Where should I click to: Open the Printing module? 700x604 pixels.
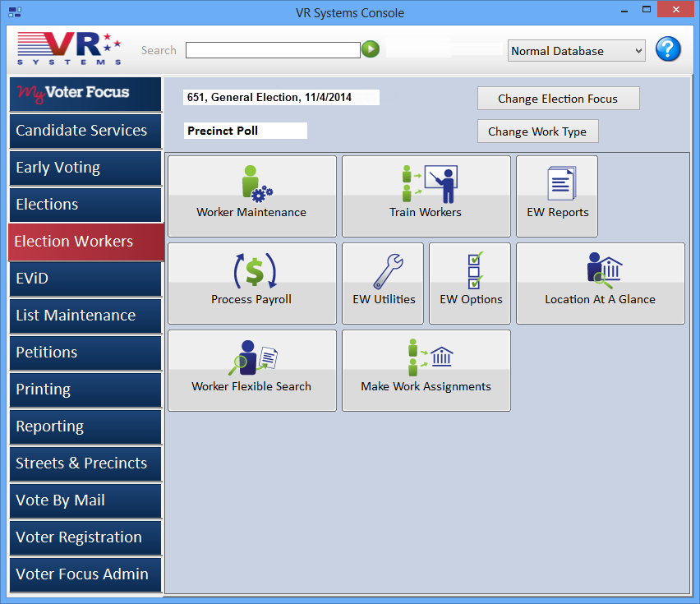coord(85,390)
